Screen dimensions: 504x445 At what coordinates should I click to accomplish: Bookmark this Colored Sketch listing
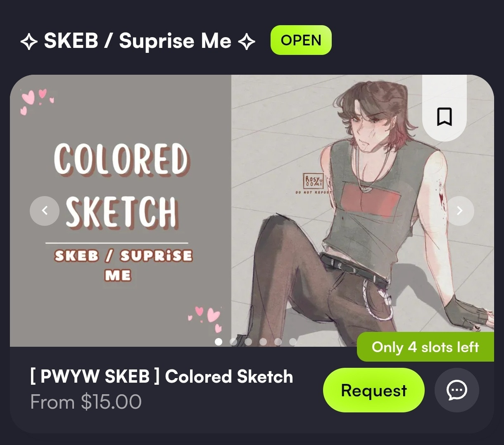[445, 116]
